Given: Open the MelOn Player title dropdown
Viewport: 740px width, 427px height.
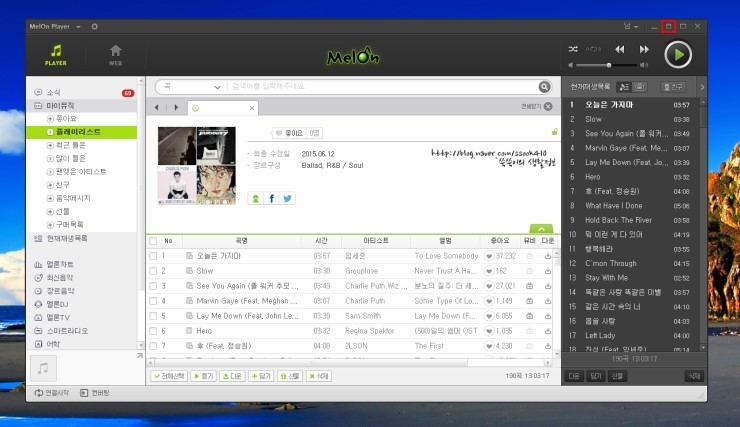Looking at the screenshot, I should [x=78, y=27].
